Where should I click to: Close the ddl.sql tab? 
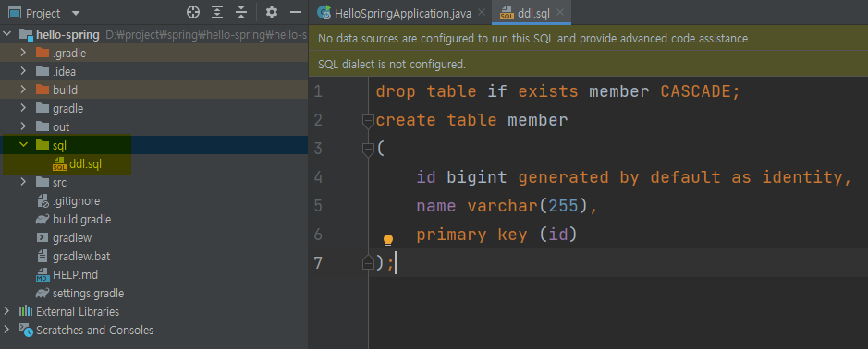(560, 13)
